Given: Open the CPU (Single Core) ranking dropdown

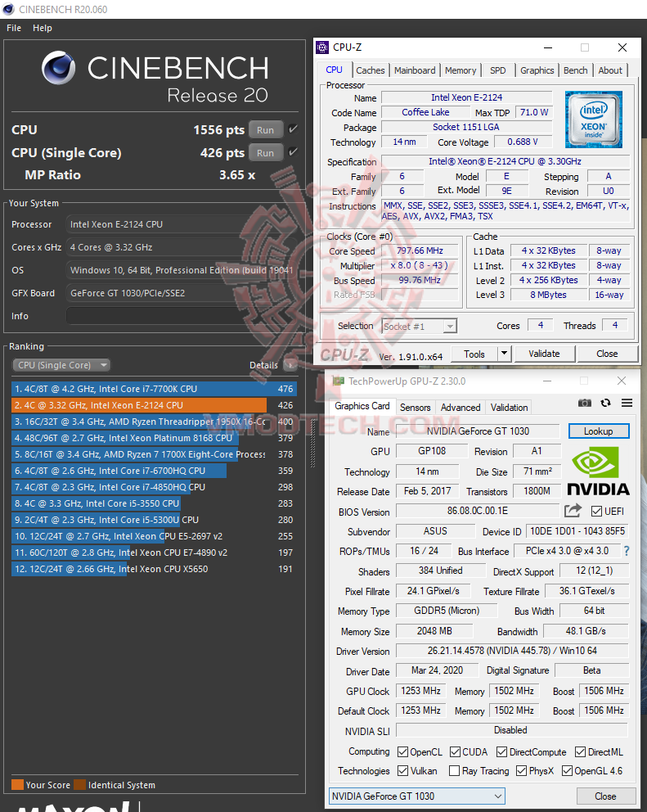Looking at the screenshot, I should pyautogui.click(x=61, y=365).
